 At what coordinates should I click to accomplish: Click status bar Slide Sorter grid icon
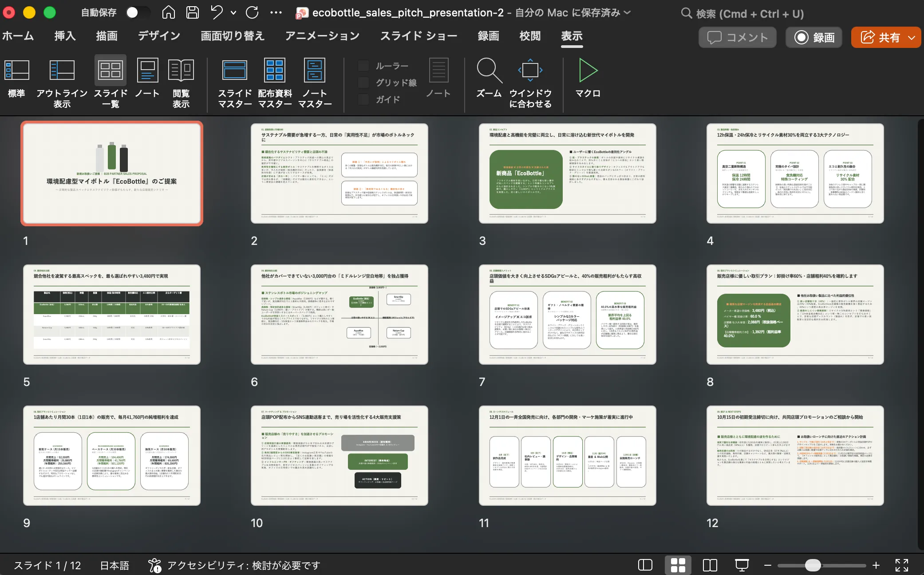pos(678,565)
